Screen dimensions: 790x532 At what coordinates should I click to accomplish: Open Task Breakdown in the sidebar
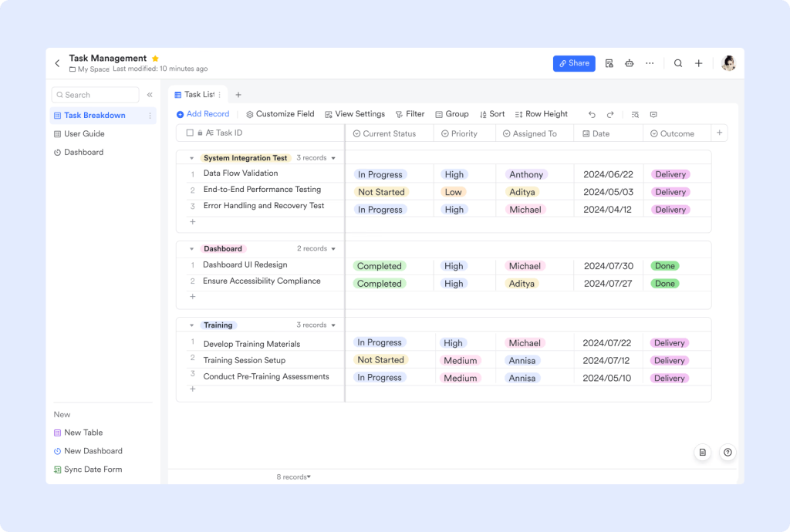(x=103, y=115)
